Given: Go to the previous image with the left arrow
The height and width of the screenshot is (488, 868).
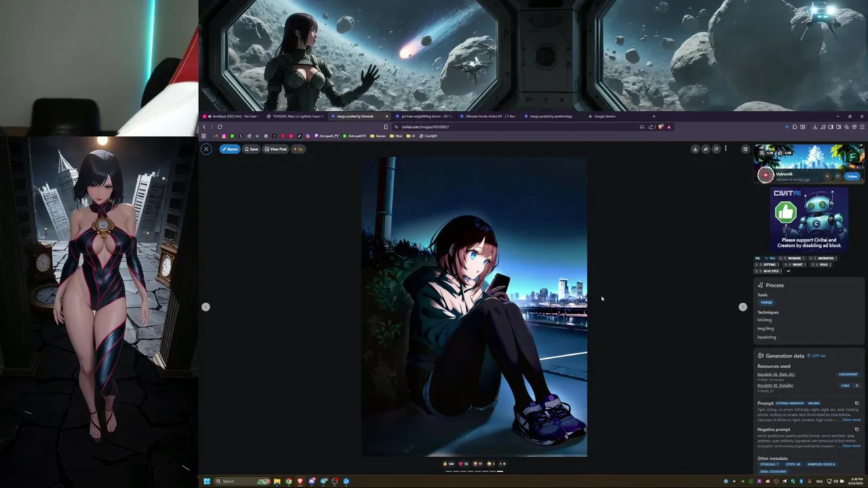Looking at the screenshot, I should click(205, 307).
